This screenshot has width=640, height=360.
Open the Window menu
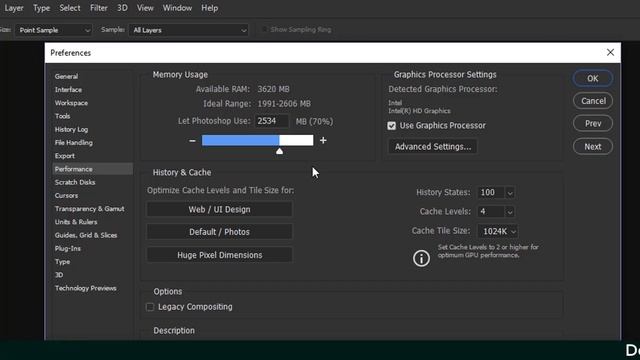pos(177,8)
